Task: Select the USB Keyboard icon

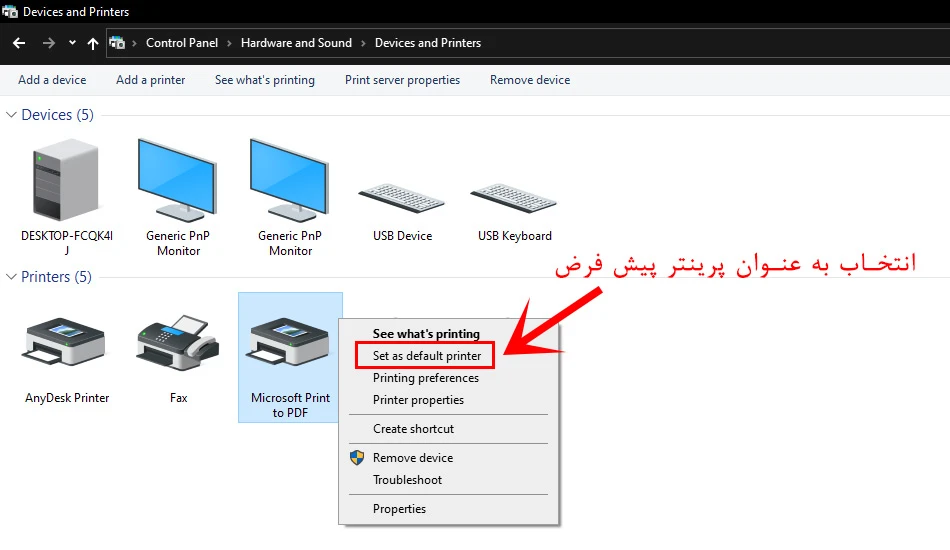Action: click(514, 199)
